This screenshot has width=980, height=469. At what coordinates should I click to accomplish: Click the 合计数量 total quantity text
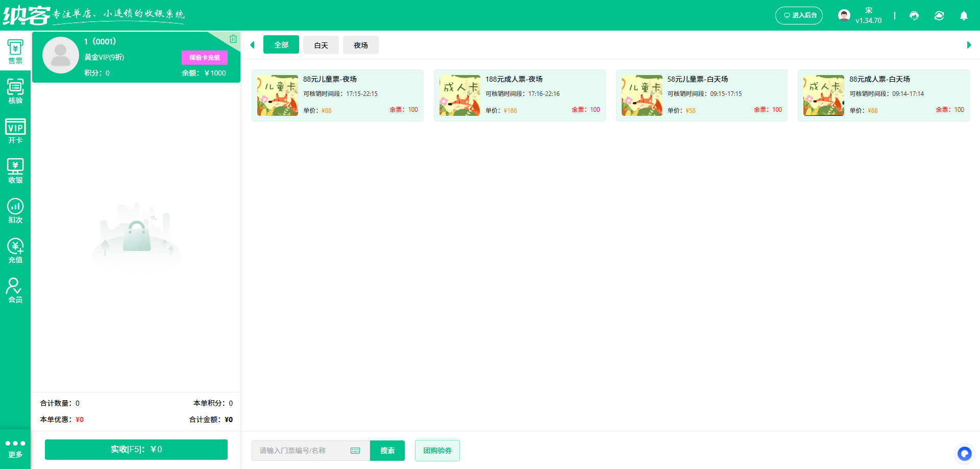[x=60, y=403]
